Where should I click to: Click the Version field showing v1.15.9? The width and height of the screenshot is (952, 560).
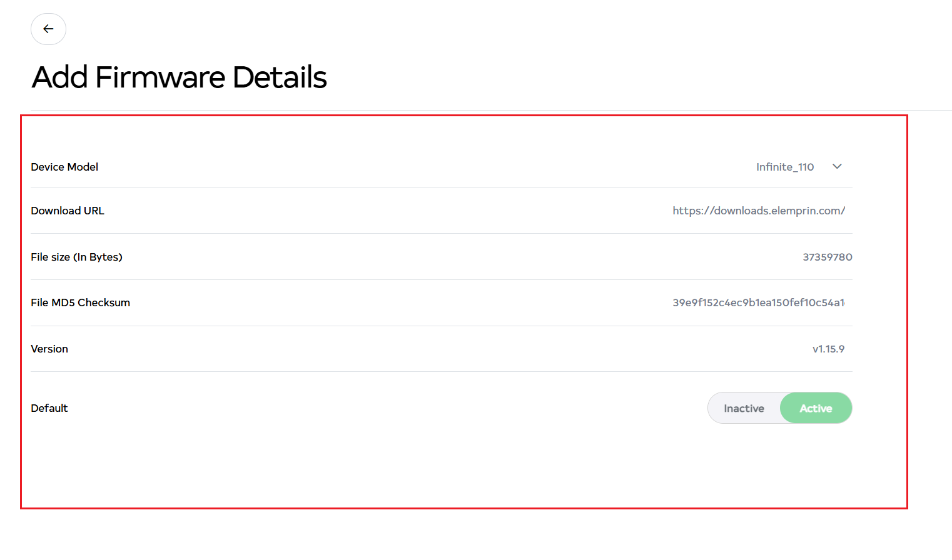click(x=828, y=349)
